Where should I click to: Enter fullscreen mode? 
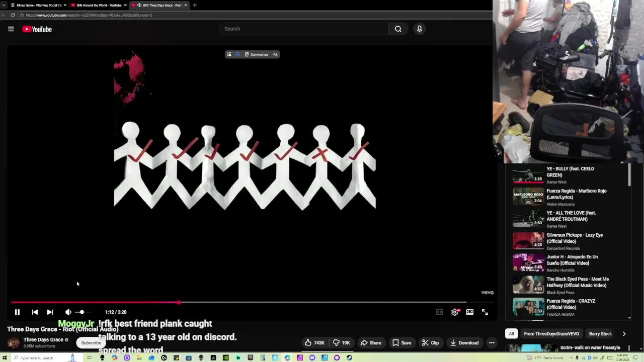coord(485,312)
